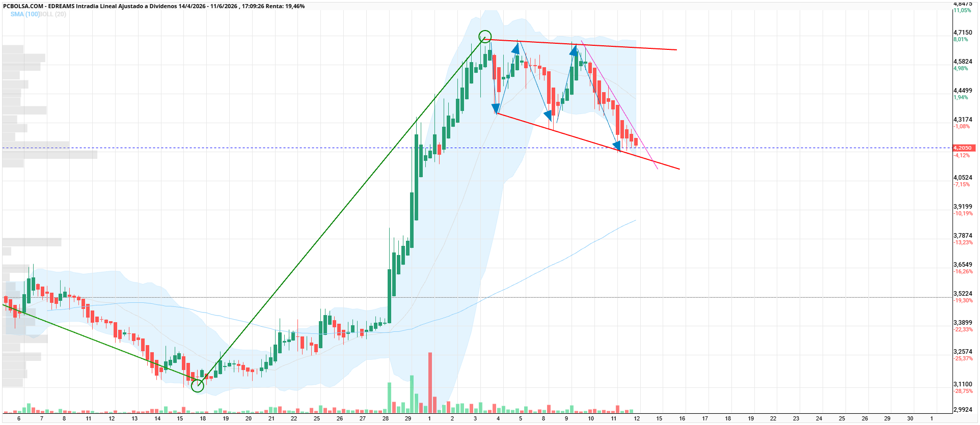Click date label 16 on the time axis
The image size is (980, 425).
pyautogui.click(x=682, y=419)
